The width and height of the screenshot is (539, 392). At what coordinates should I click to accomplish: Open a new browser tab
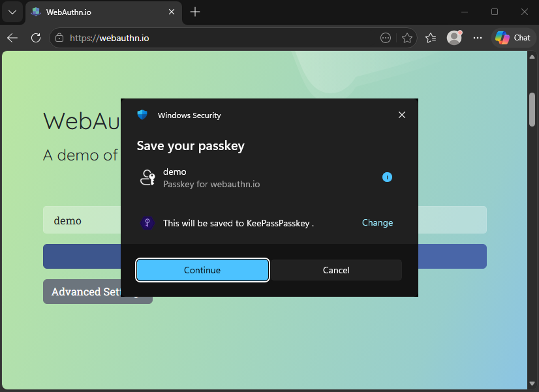[195, 12]
